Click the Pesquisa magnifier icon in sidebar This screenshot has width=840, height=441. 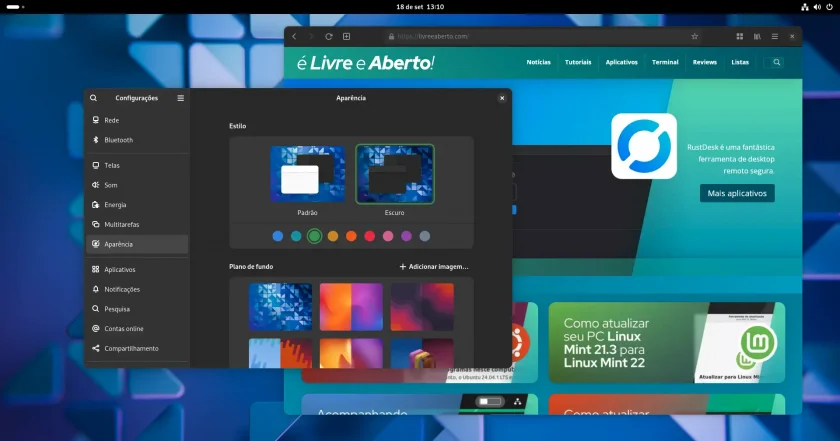[x=95, y=309]
